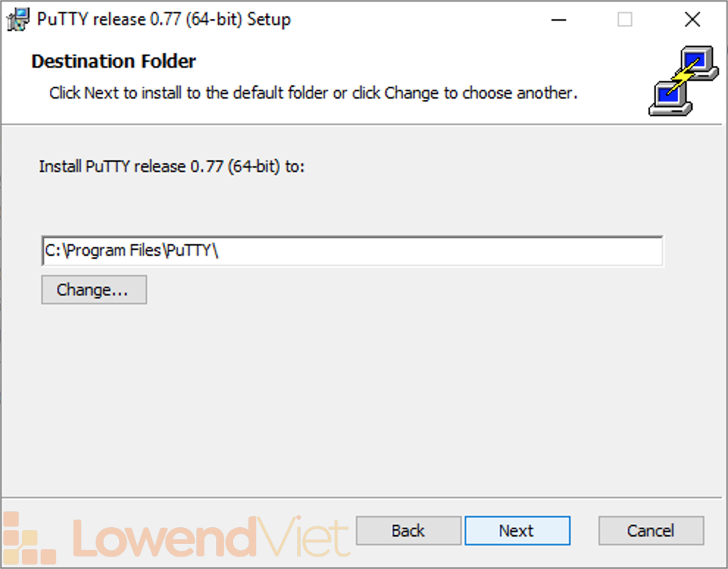The height and width of the screenshot is (569, 728).
Task: Close the PuTTY Setup window
Action: [x=692, y=20]
